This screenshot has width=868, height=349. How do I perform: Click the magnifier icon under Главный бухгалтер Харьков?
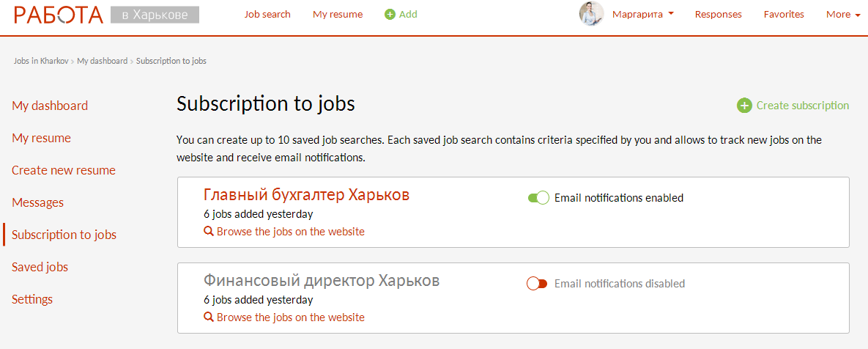(x=208, y=232)
